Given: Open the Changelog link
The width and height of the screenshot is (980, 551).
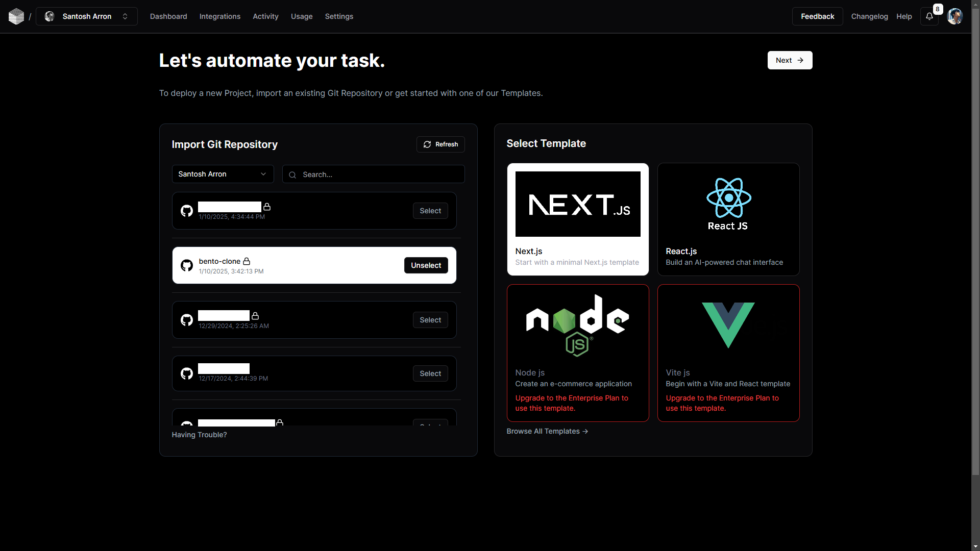Looking at the screenshot, I should pyautogui.click(x=869, y=16).
